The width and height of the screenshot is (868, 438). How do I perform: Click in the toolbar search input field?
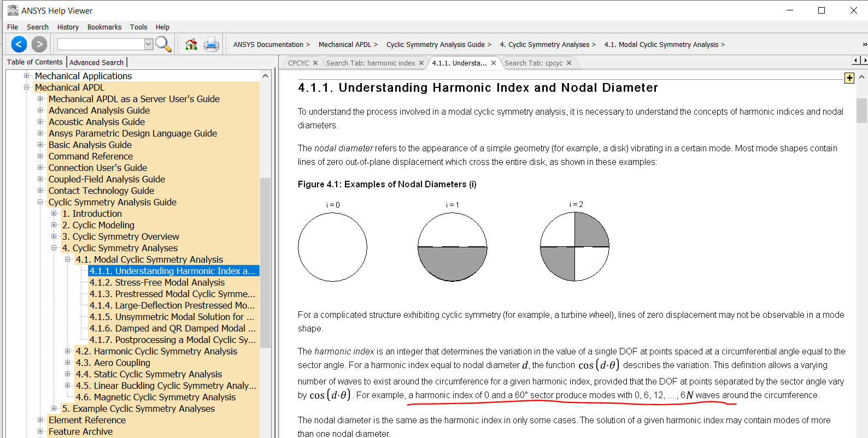101,44
